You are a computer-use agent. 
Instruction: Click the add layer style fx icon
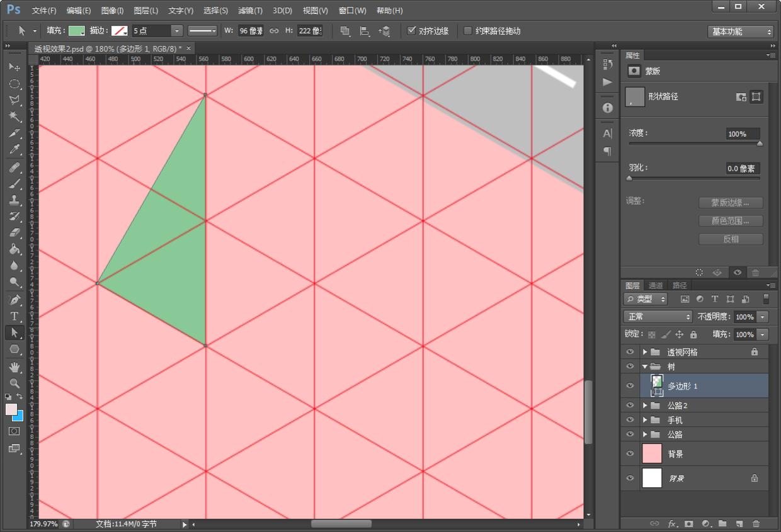pos(672,523)
